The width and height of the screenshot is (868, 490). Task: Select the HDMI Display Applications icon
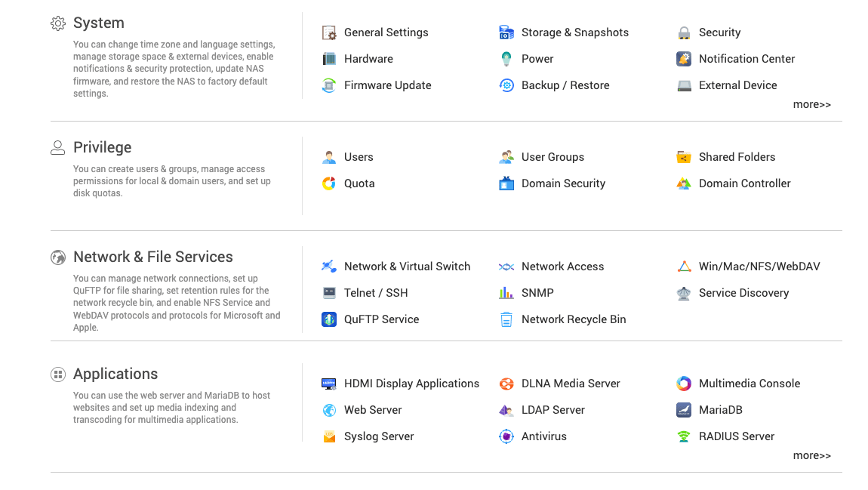pos(328,383)
